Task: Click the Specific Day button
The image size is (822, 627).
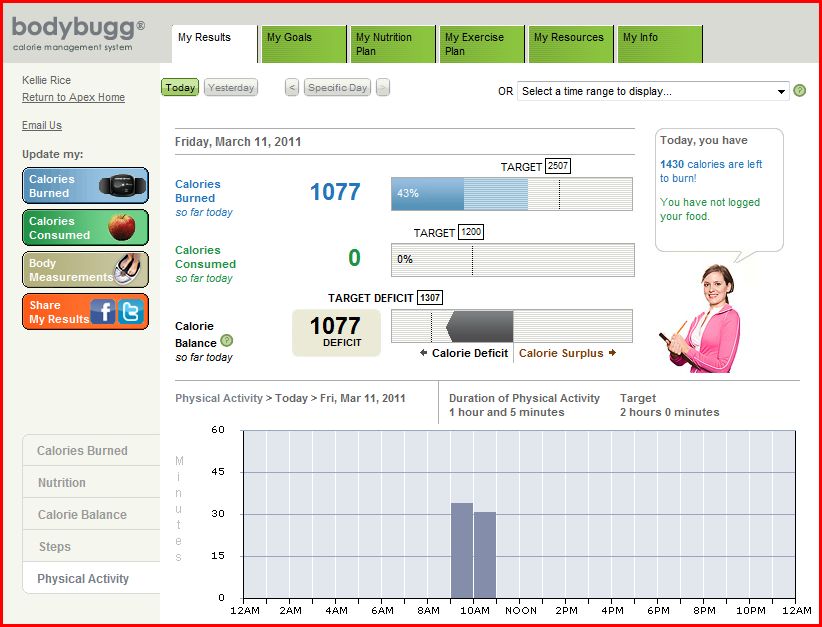Action: 337,88
